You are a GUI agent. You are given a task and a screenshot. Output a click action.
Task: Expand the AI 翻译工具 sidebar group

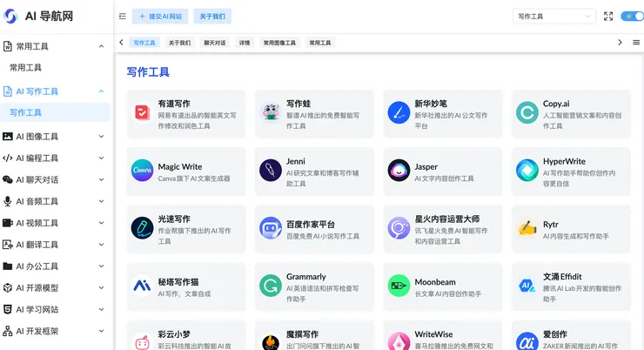coord(55,245)
